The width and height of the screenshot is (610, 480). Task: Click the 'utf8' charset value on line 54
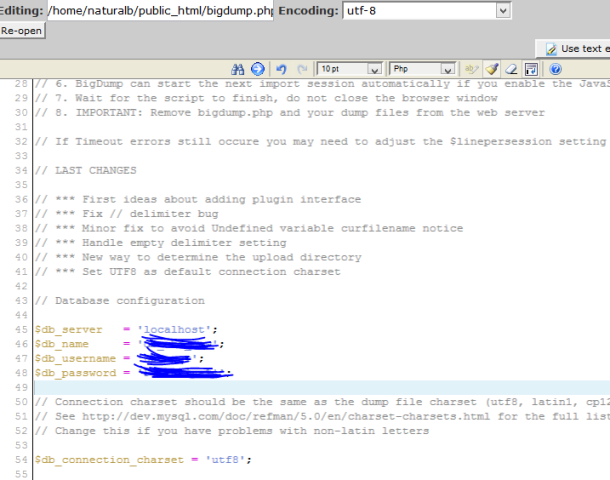pyautogui.click(x=225, y=460)
